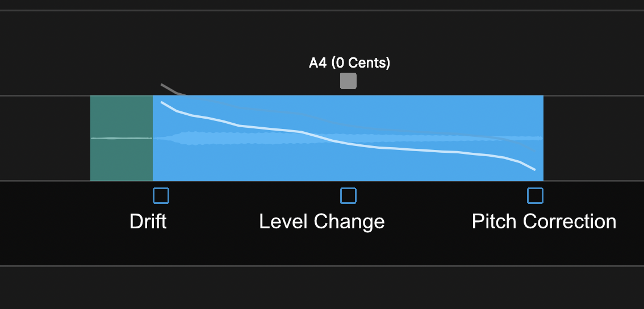Check the Pitch Correction box
This screenshot has height=309, width=644.
pyautogui.click(x=535, y=196)
